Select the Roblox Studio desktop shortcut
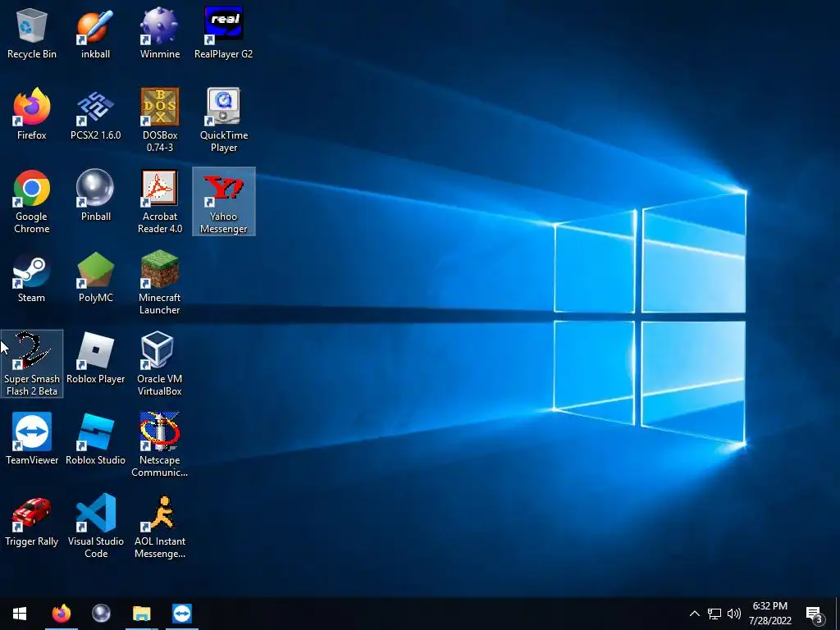Image resolution: width=840 pixels, height=630 pixels. click(x=95, y=440)
